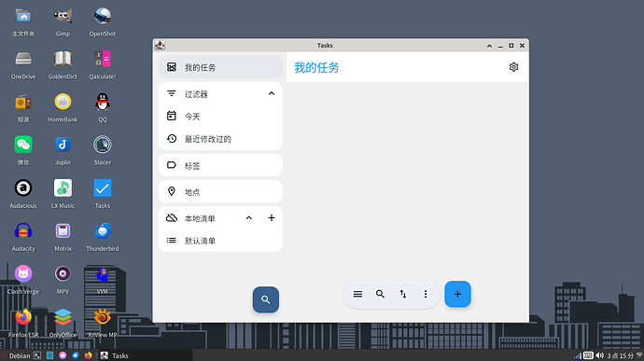Select the 默认清单 list
This screenshot has width=644, height=361.
pos(220,241)
